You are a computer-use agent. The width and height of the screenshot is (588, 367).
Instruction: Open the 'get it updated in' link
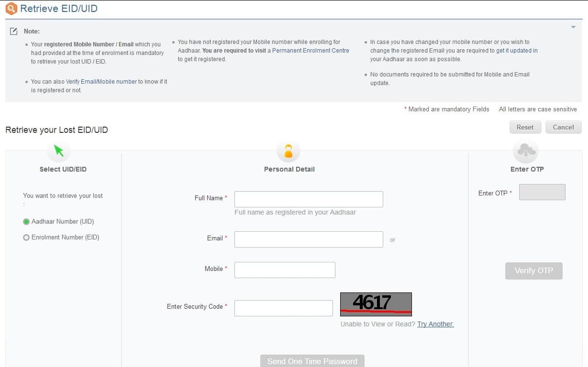pos(517,51)
